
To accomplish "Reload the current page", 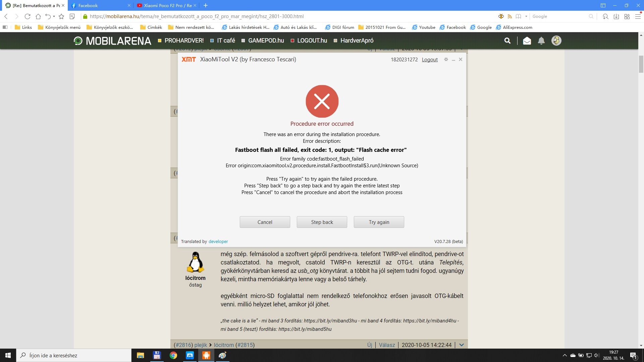I will click(28, 16).
